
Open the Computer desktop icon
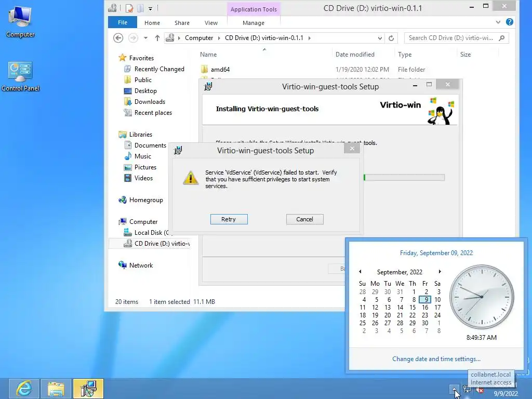(x=20, y=22)
